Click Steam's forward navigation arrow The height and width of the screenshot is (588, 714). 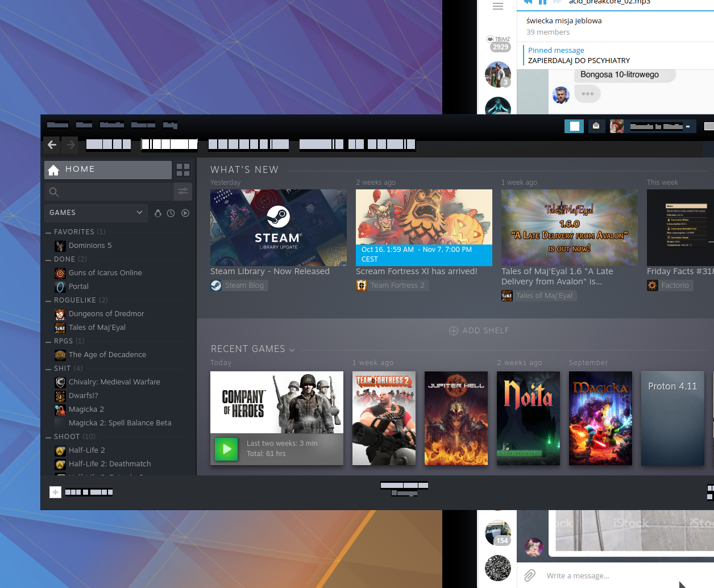70,145
